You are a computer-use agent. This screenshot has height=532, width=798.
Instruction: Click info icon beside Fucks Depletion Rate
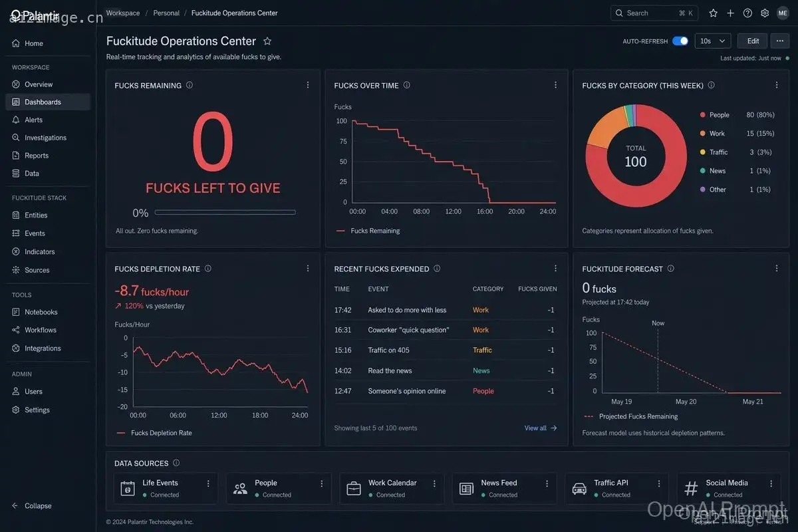tap(208, 269)
